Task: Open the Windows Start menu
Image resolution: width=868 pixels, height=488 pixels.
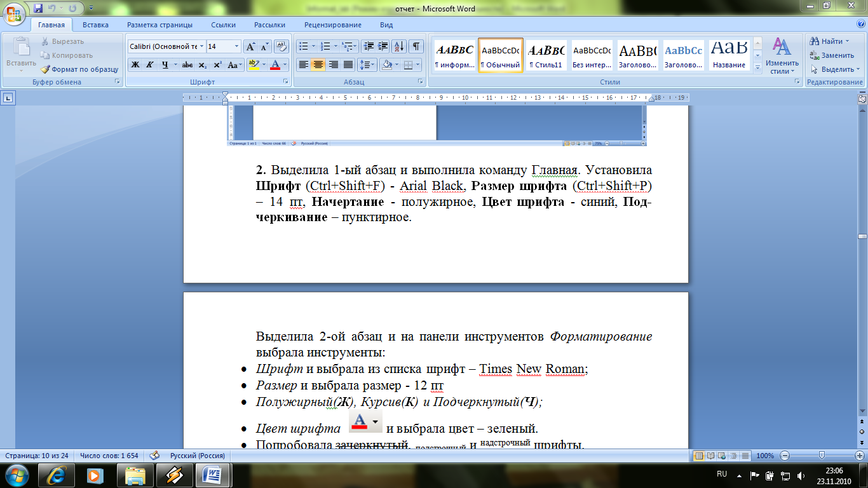Action: tap(17, 475)
